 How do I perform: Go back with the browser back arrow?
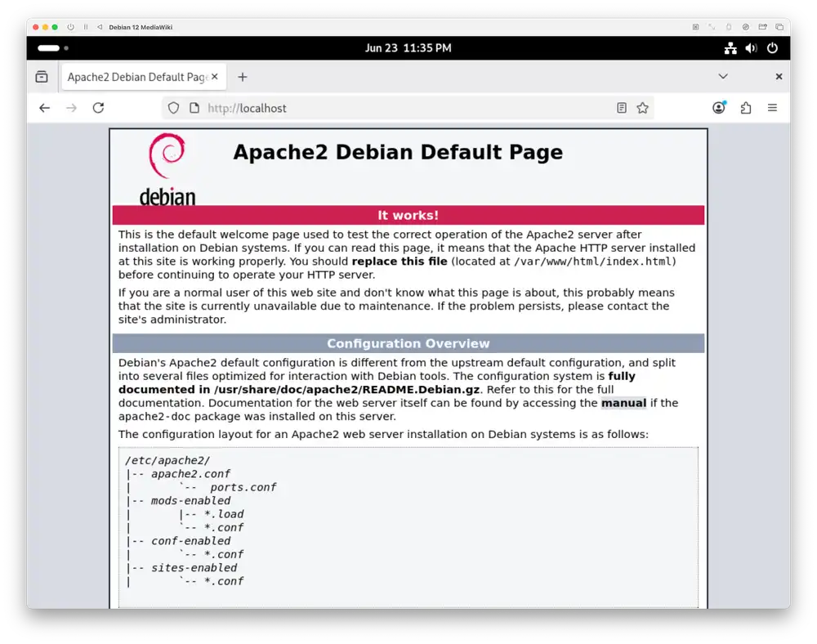click(45, 108)
